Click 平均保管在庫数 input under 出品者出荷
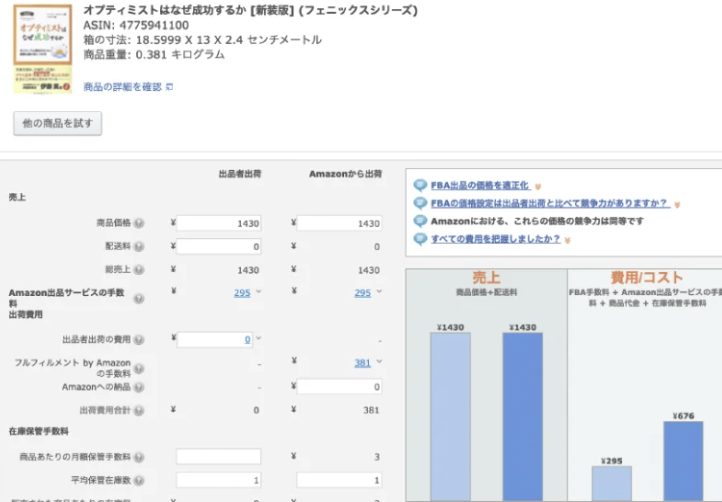Screen dimensions: 722x502 point(219,480)
